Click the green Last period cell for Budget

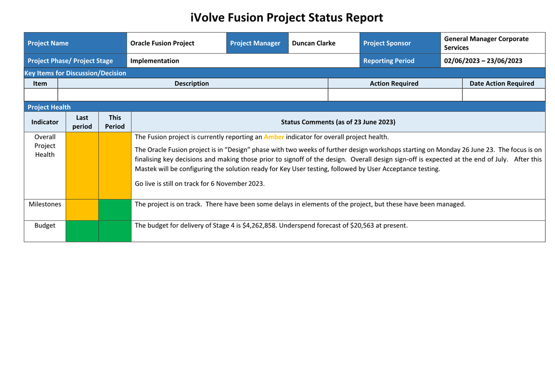pyautogui.click(x=82, y=231)
